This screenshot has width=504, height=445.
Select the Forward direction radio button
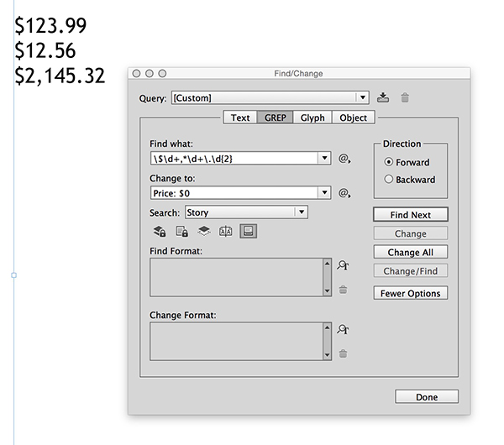(x=389, y=162)
